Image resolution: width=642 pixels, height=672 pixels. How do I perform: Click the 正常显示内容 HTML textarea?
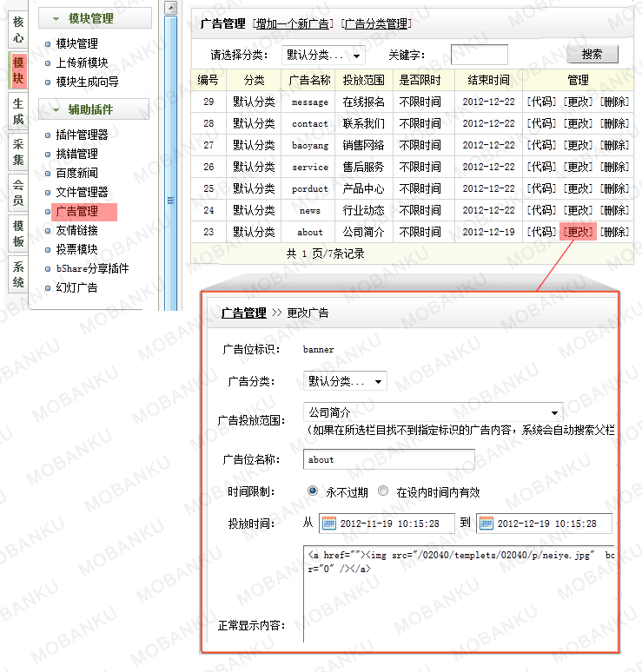460,594
